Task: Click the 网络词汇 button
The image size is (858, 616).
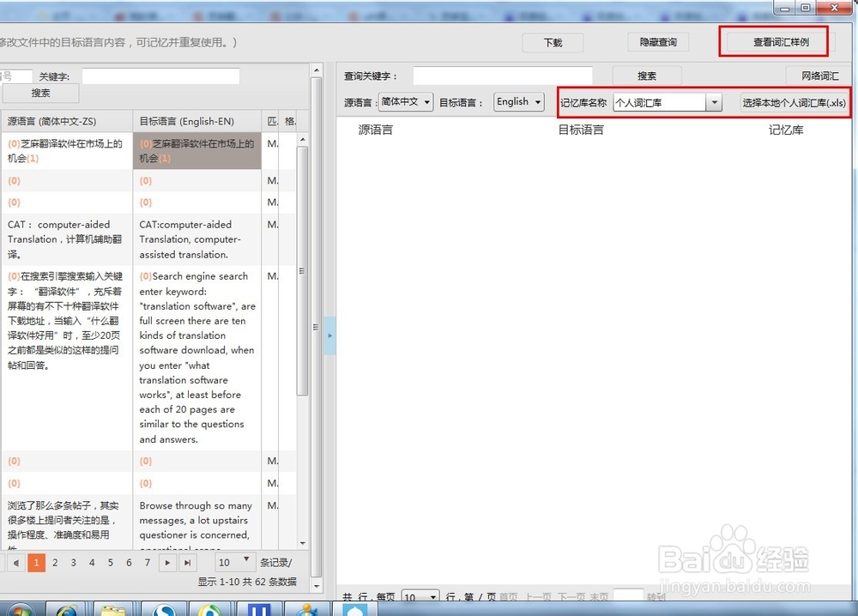Action: point(819,75)
